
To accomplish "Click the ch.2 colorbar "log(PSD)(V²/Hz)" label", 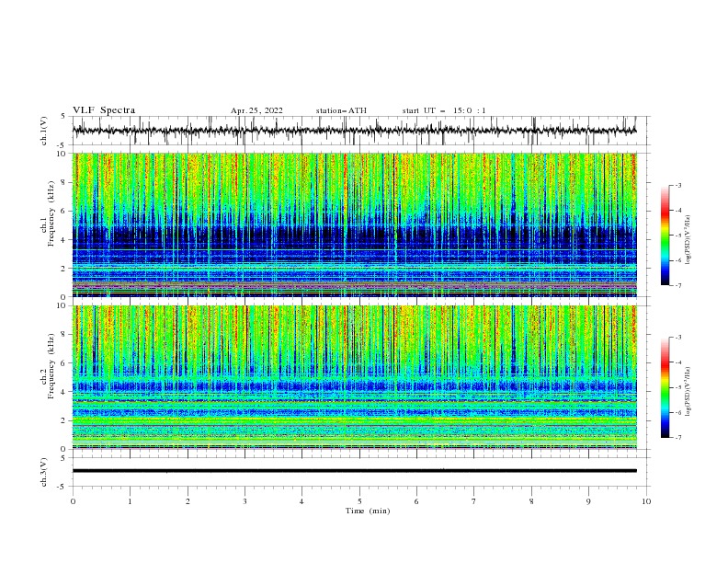I will click(688, 391).
